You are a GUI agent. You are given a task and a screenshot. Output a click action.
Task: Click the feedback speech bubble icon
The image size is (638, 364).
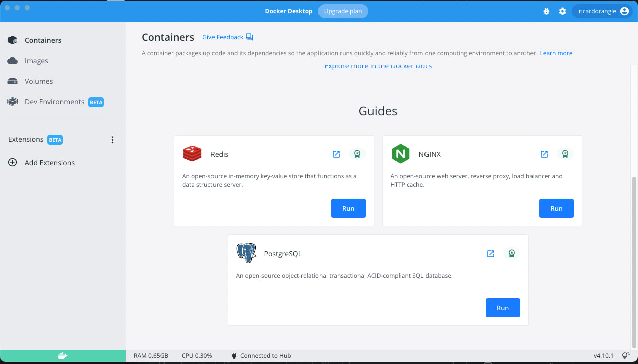point(250,37)
